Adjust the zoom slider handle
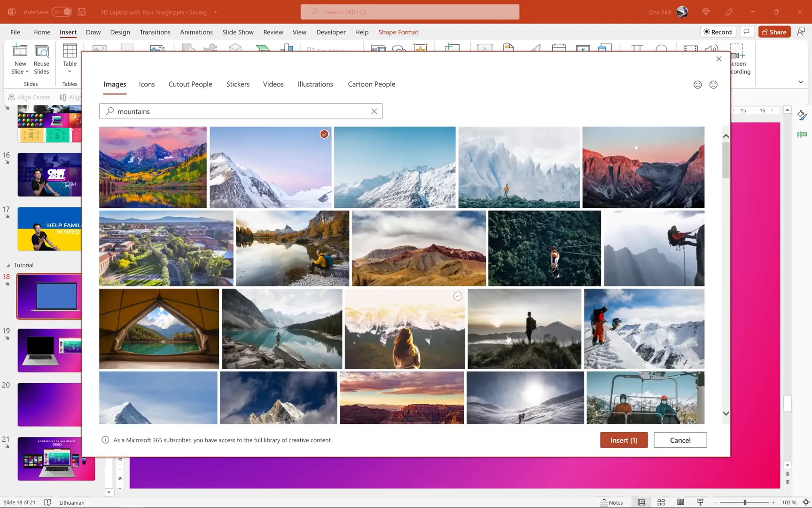The height and width of the screenshot is (508, 812). [x=745, y=502]
